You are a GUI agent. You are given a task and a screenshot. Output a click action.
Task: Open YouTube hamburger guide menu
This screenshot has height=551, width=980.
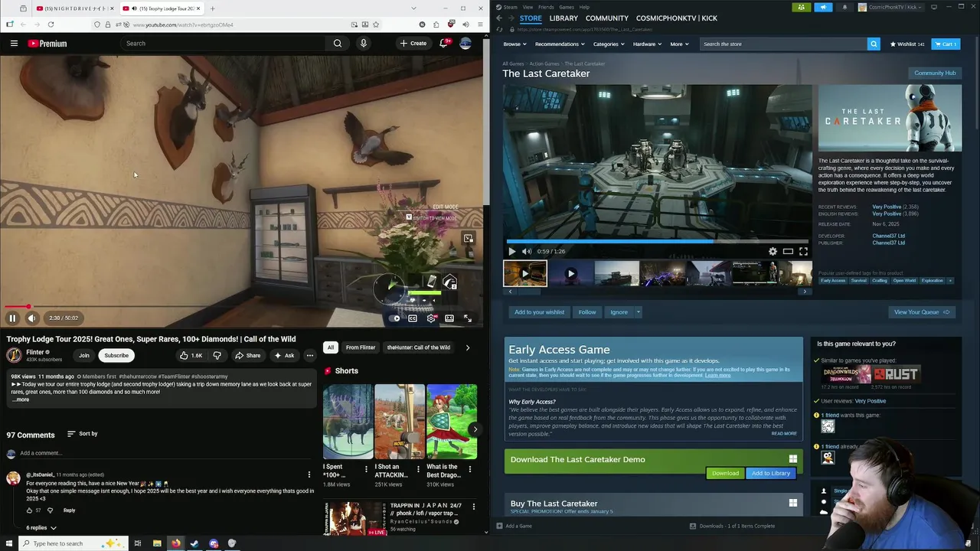click(14, 44)
